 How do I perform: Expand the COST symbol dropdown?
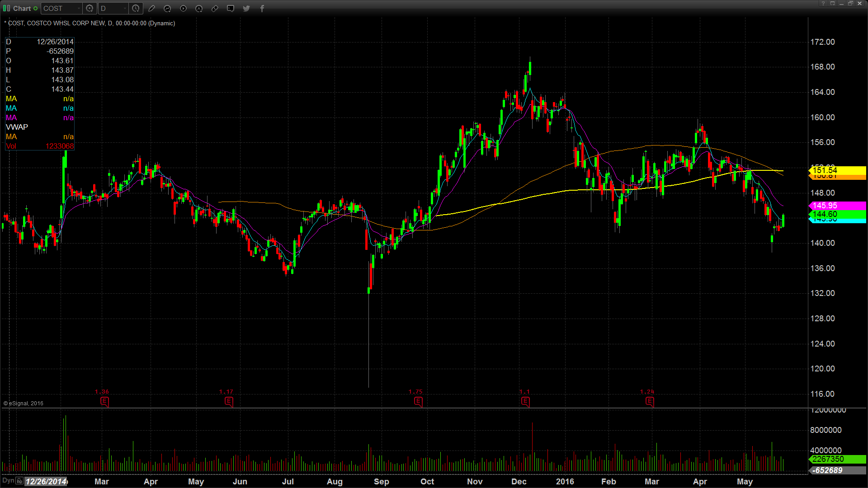(x=79, y=9)
